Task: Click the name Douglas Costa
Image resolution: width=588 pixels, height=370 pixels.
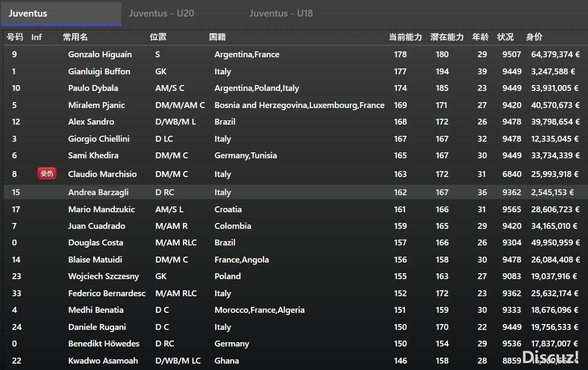Action: (x=96, y=243)
